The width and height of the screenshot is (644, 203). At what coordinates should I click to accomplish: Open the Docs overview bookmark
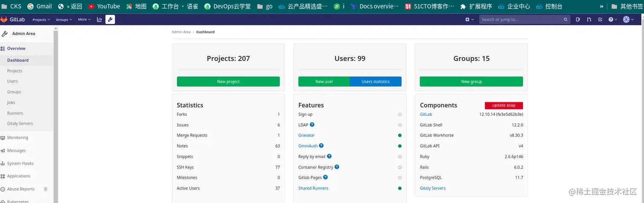pyautogui.click(x=375, y=6)
